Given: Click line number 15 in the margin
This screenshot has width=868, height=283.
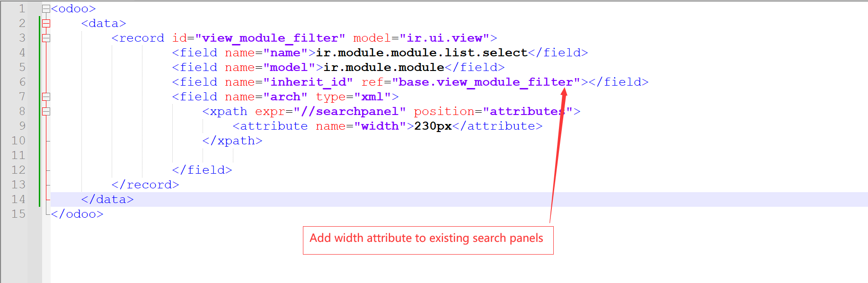Looking at the screenshot, I should [18, 214].
